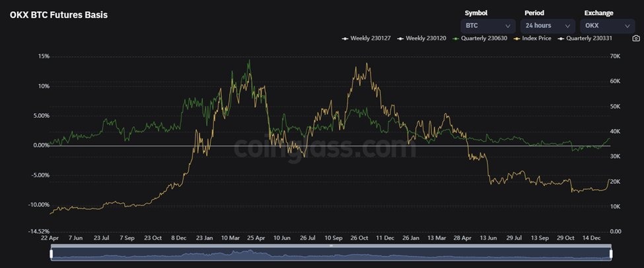This screenshot has height=268, width=644.
Task: Open the Period 24 hours dropdown
Action: tap(548, 26)
